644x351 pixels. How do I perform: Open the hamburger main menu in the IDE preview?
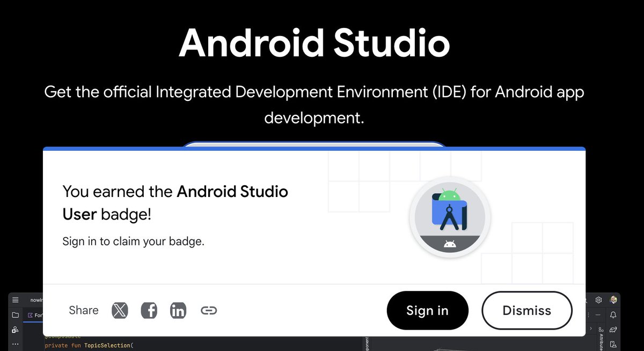pos(15,299)
